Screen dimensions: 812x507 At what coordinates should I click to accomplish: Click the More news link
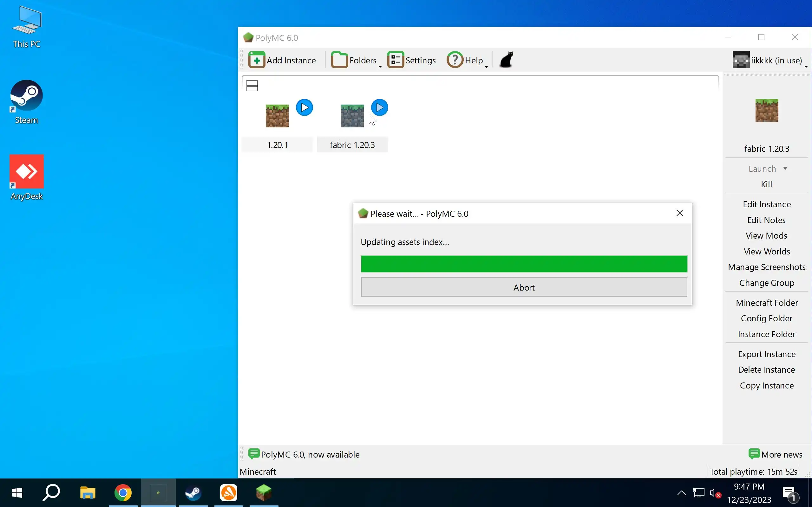(x=781, y=454)
